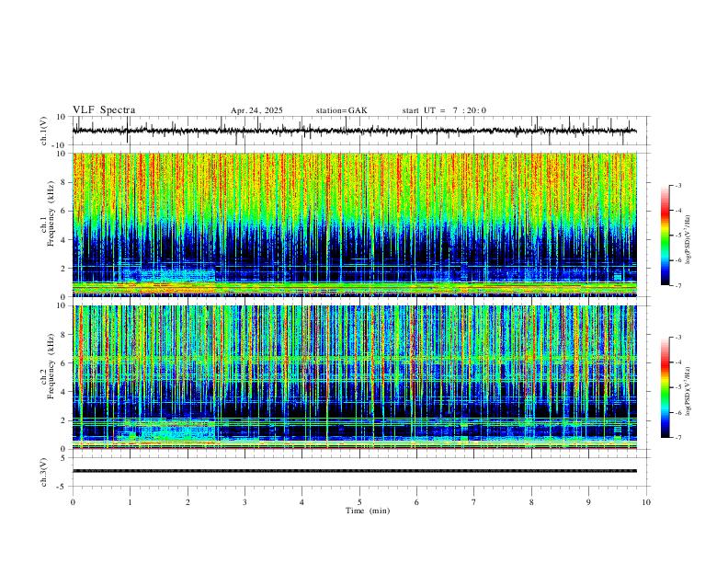Click the 'Time (min)' axis label
This screenshot has width=728, height=563.
pyautogui.click(x=368, y=511)
